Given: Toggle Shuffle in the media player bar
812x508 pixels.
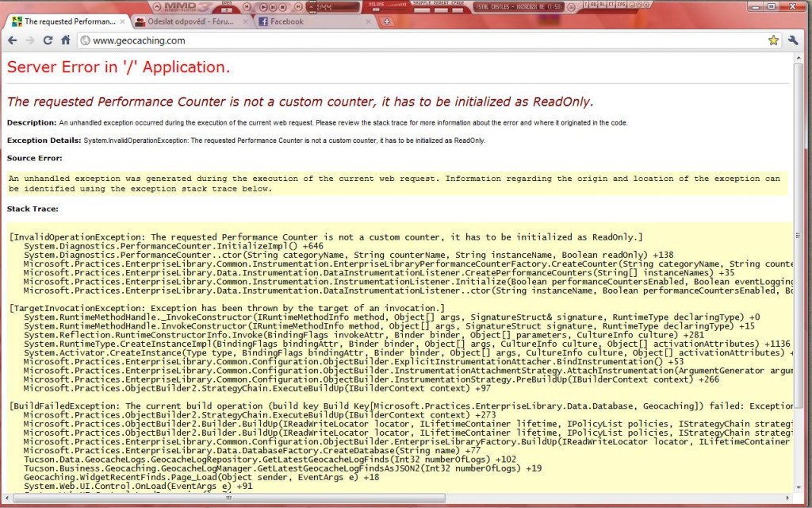Looking at the screenshot, I should pyautogui.click(x=422, y=10).
